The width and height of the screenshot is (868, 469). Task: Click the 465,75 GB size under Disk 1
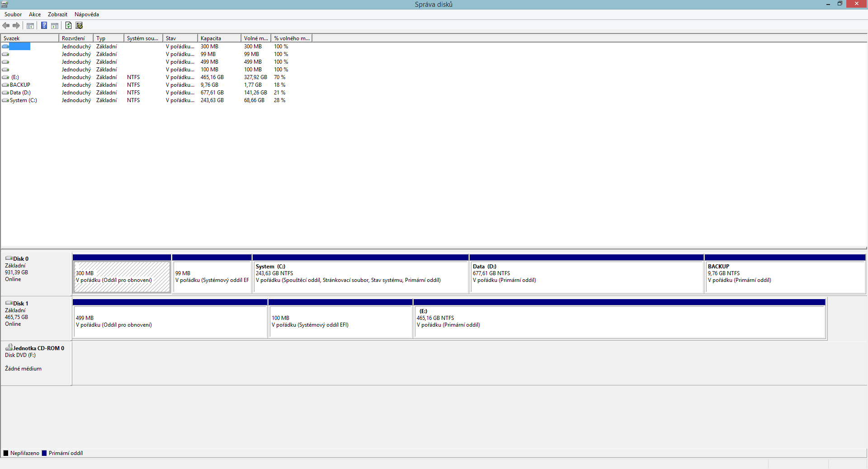click(16, 317)
